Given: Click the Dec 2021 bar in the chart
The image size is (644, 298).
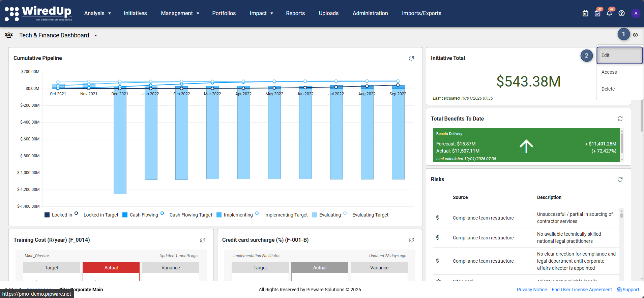Looking at the screenshot, I should 120,140.
